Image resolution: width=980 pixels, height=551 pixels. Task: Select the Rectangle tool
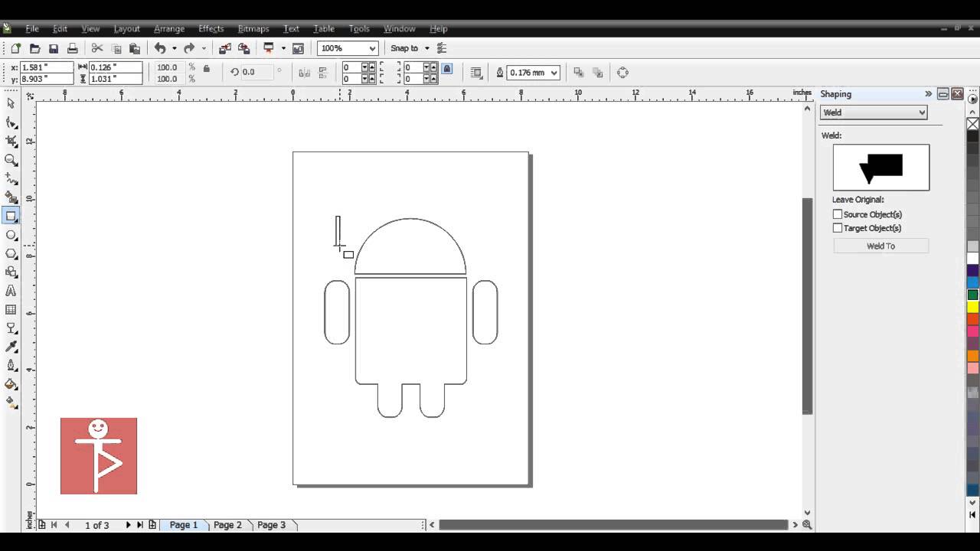[x=11, y=216]
